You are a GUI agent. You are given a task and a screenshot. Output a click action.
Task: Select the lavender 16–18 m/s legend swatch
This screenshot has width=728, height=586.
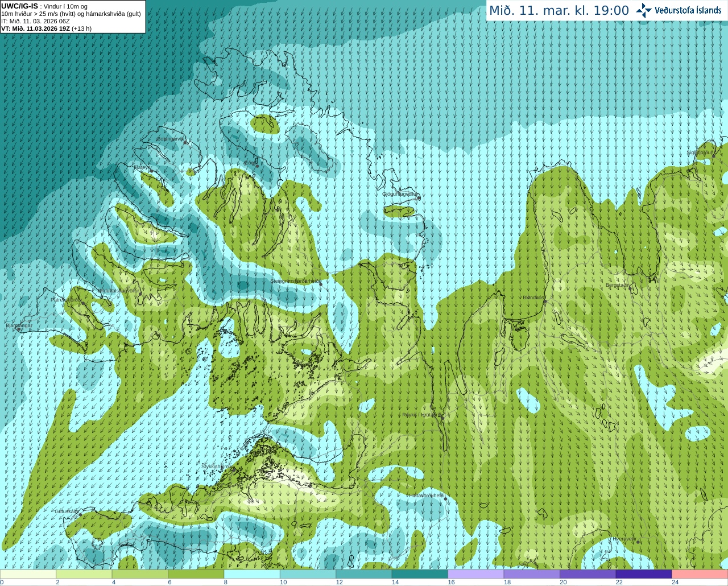click(x=476, y=574)
